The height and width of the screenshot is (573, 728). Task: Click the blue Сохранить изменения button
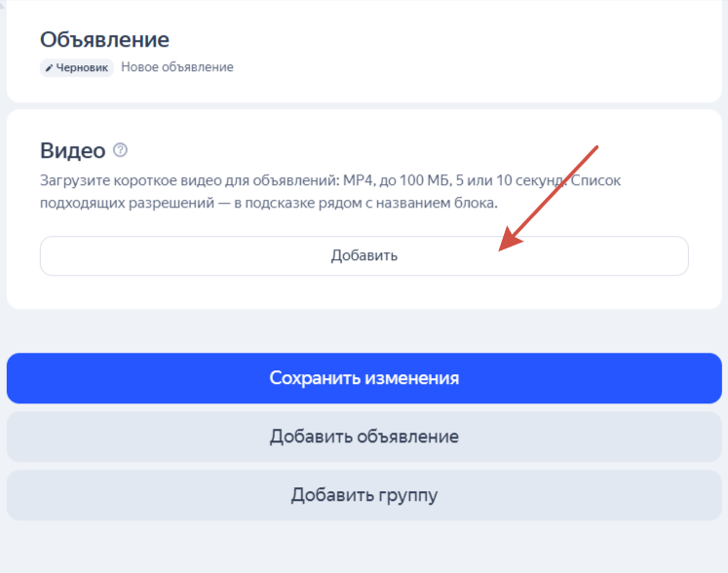(x=364, y=378)
